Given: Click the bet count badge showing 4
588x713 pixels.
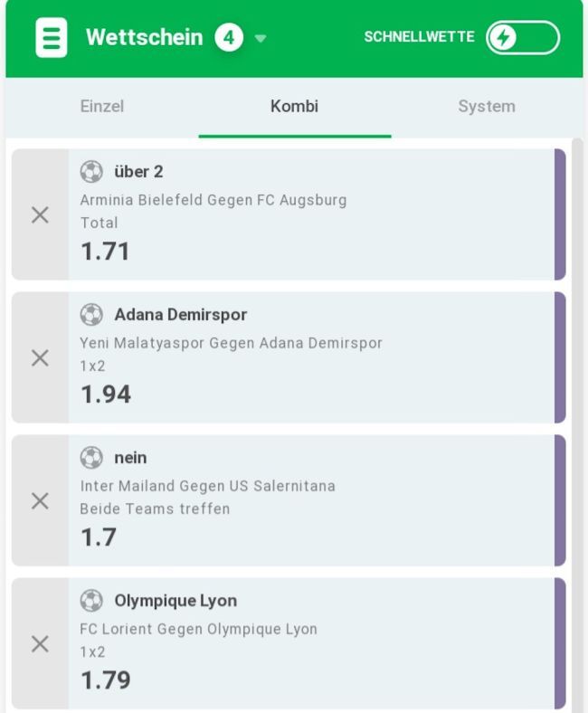Looking at the screenshot, I should point(229,38).
